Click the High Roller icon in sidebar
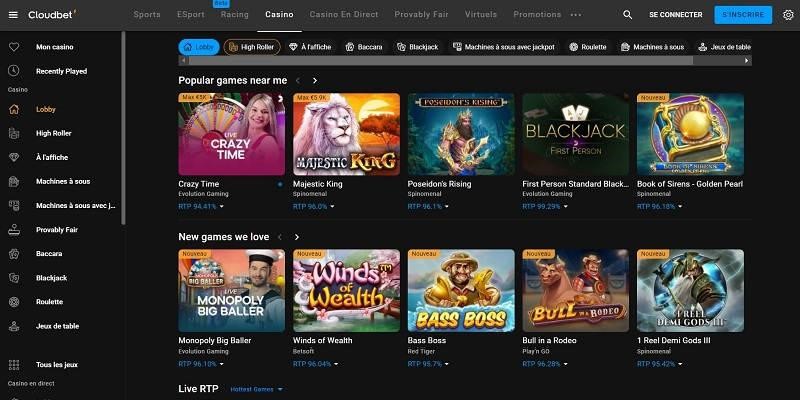 click(x=14, y=133)
